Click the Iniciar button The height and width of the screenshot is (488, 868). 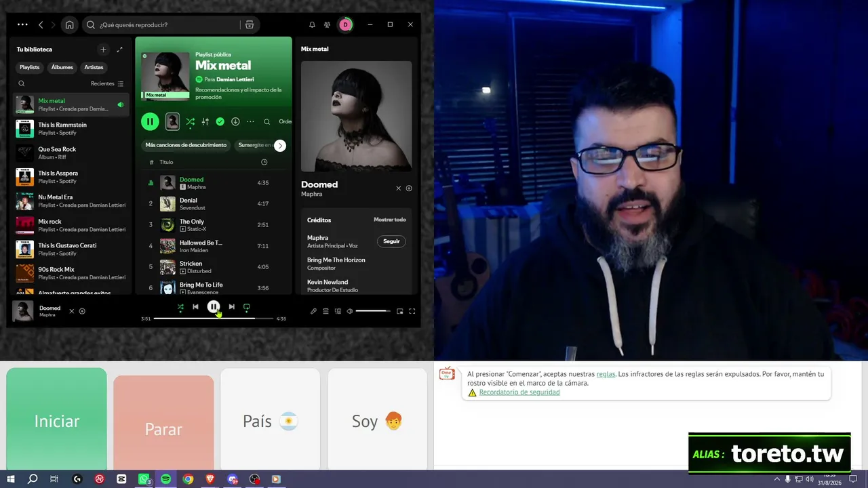[x=57, y=421]
